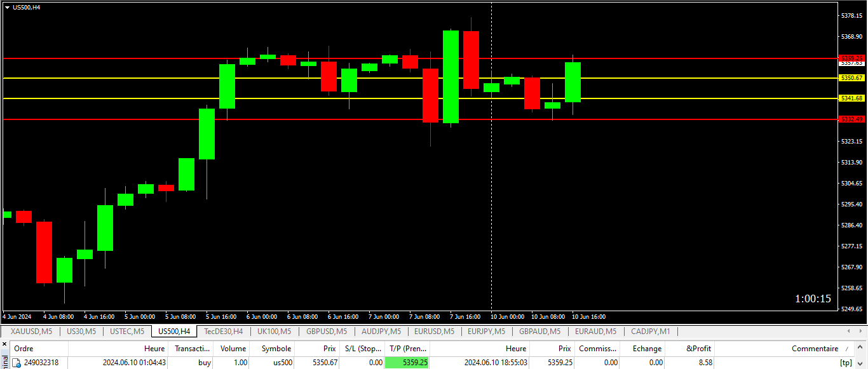The image size is (868, 369).
Task: Open the TecDE30,H4 chart tab
Action: [223, 332]
